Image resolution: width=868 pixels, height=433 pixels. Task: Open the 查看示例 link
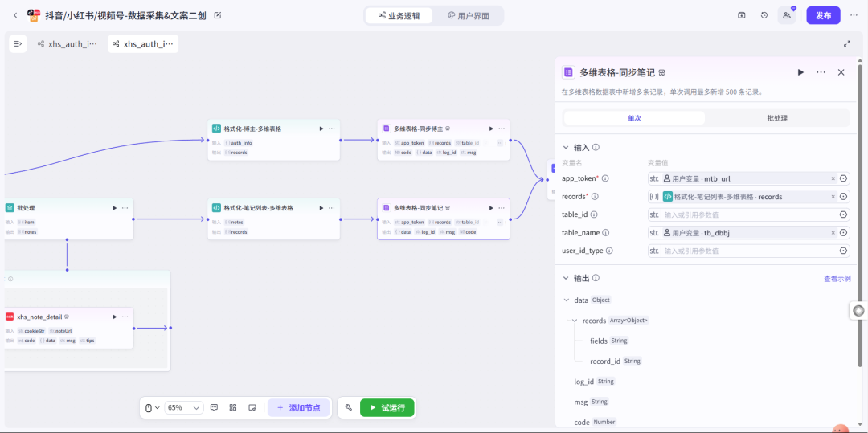coord(837,279)
